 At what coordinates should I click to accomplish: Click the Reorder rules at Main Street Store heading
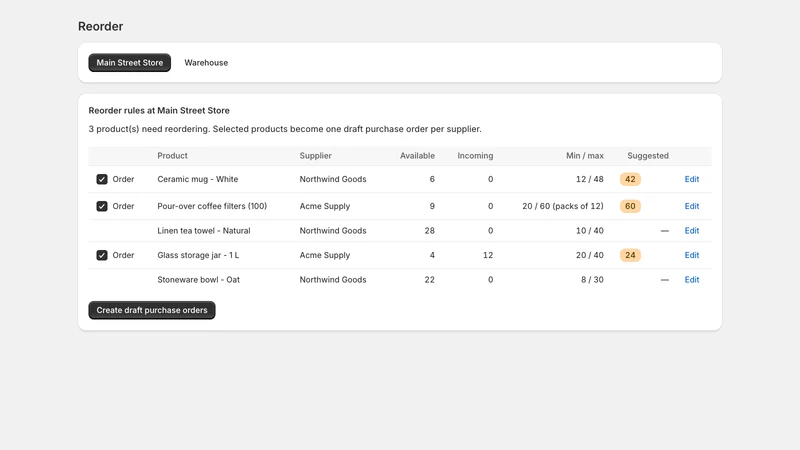[x=159, y=110]
